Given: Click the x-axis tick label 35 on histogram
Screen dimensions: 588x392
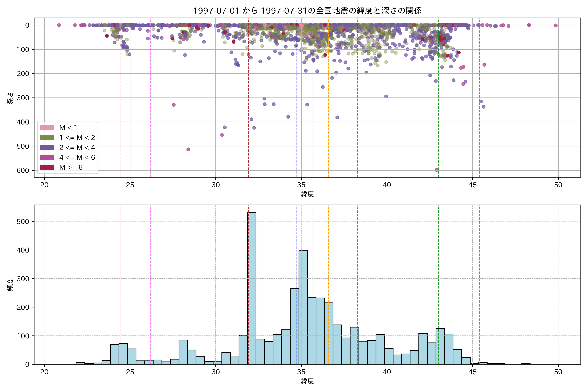Looking at the screenshot, I should [x=301, y=372].
